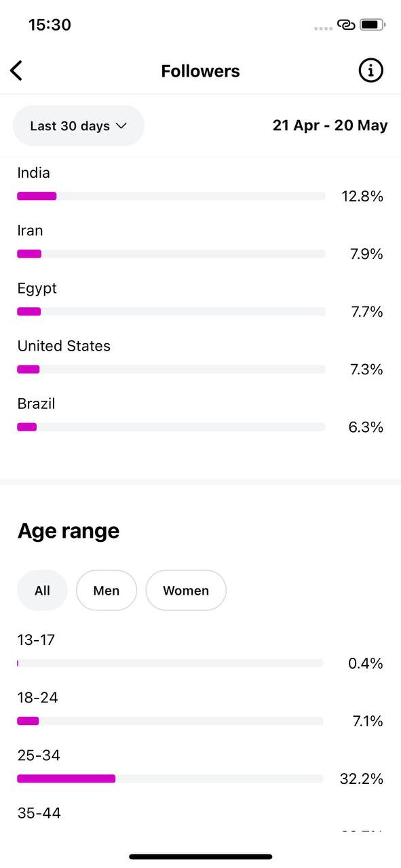Select the All age filter
Screen dimensions: 401x868
pyautogui.click(x=42, y=591)
